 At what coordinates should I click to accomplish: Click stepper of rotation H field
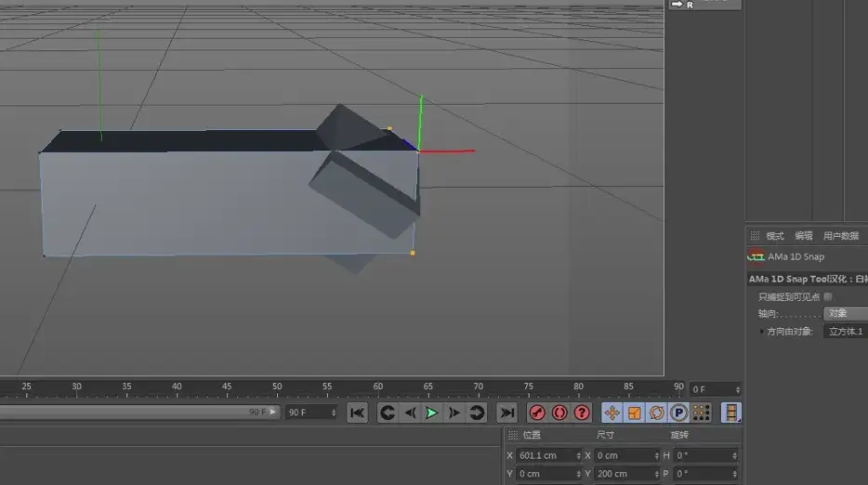[x=734, y=455]
